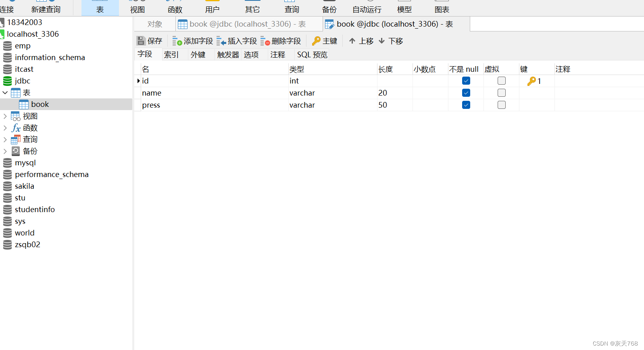Click the Name (名) column header
Image resolution: width=644 pixels, height=350 pixels.
pos(215,69)
